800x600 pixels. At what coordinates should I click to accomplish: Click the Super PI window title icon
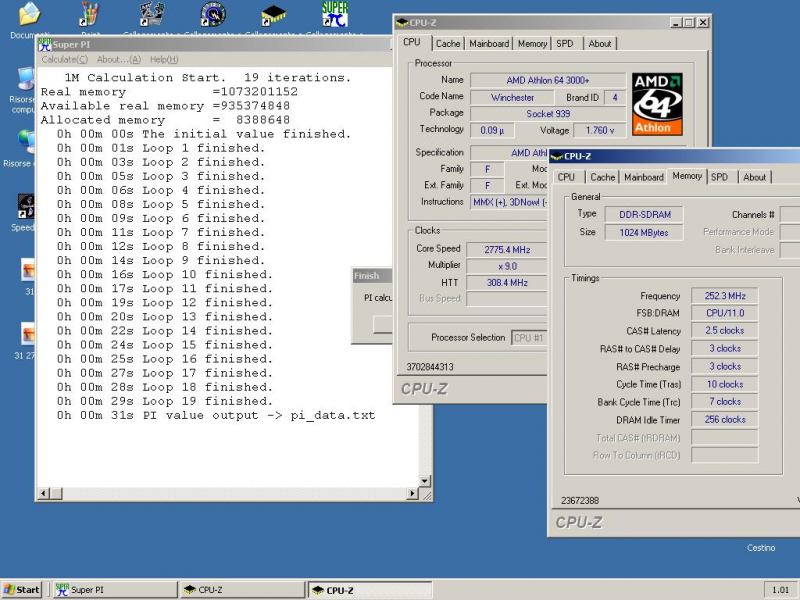pyautogui.click(x=45, y=45)
